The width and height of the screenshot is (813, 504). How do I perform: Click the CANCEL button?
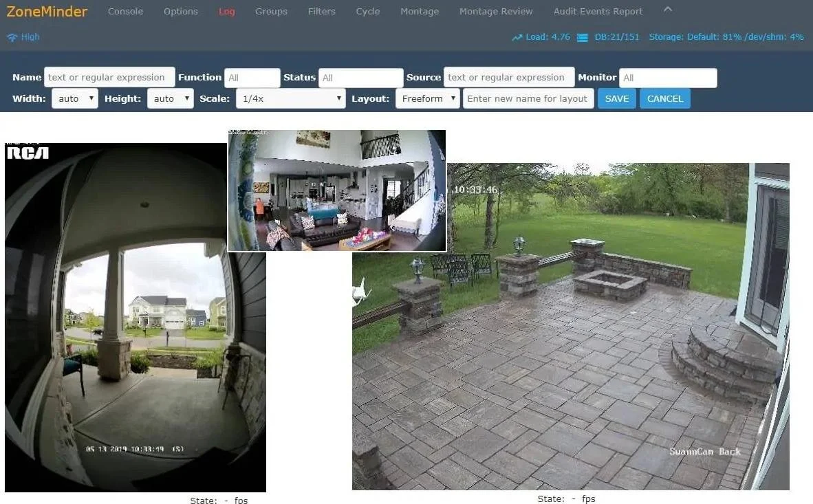click(664, 98)
